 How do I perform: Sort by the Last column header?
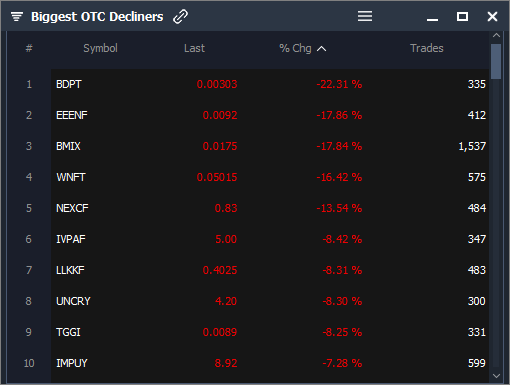(x=194, y=48)
